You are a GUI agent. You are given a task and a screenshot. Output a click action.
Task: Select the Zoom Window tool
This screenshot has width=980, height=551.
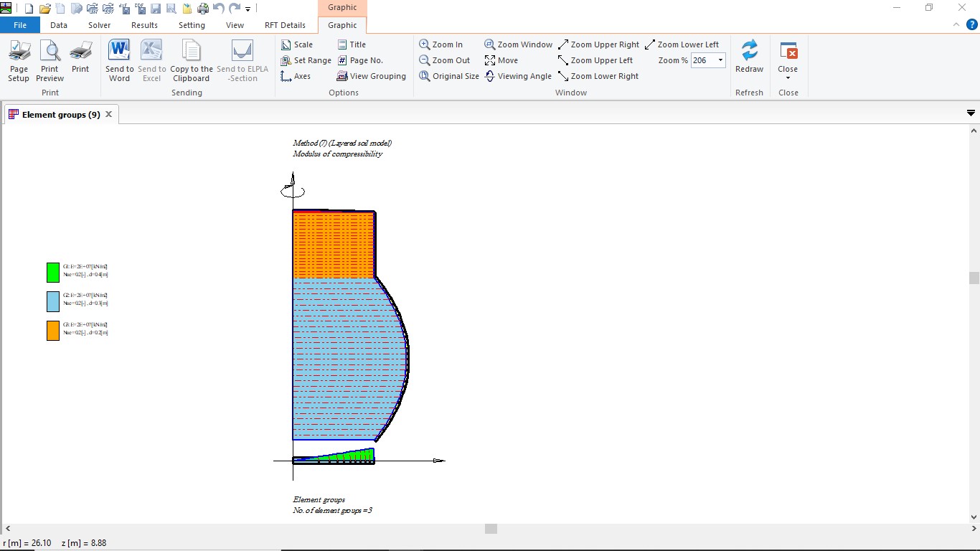tap(518, 44)
